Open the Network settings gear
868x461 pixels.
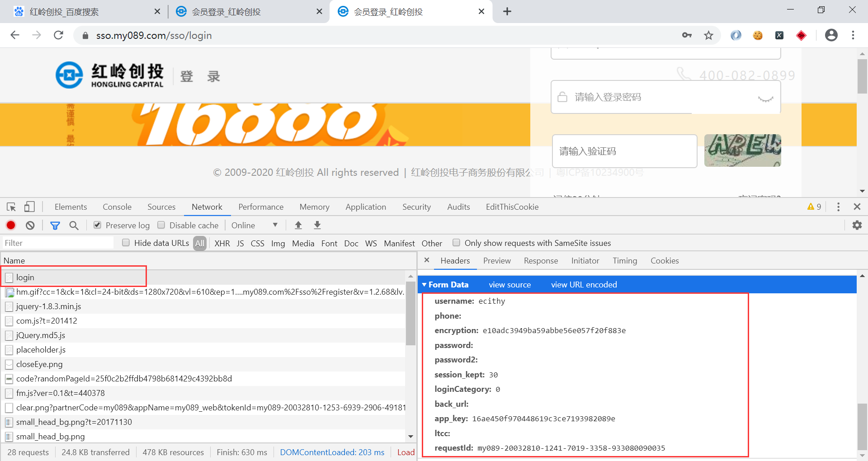tap(857, 225)
